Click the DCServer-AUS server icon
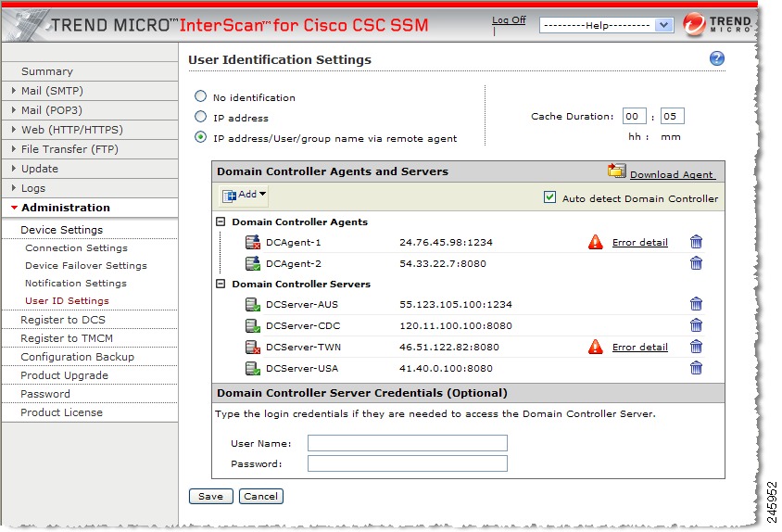This screenshot has height=532, width=782. [253, 304]
